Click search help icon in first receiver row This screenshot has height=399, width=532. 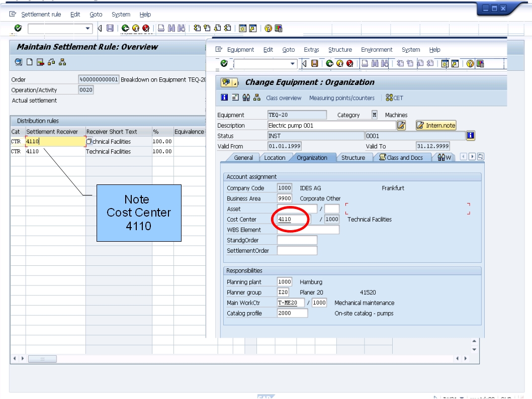89,141
